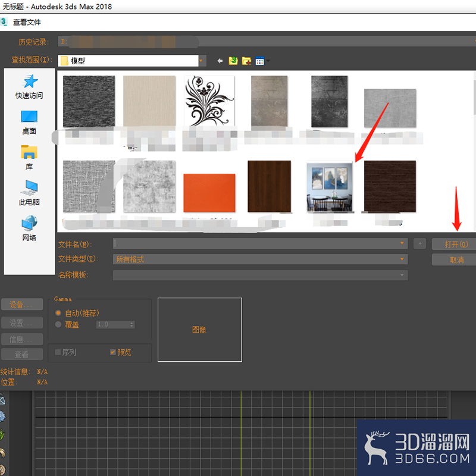This screenshot has width=476, height=476.
Task: Expand the File name (文件名) dropdown arrow
Action: coord(402,243)
